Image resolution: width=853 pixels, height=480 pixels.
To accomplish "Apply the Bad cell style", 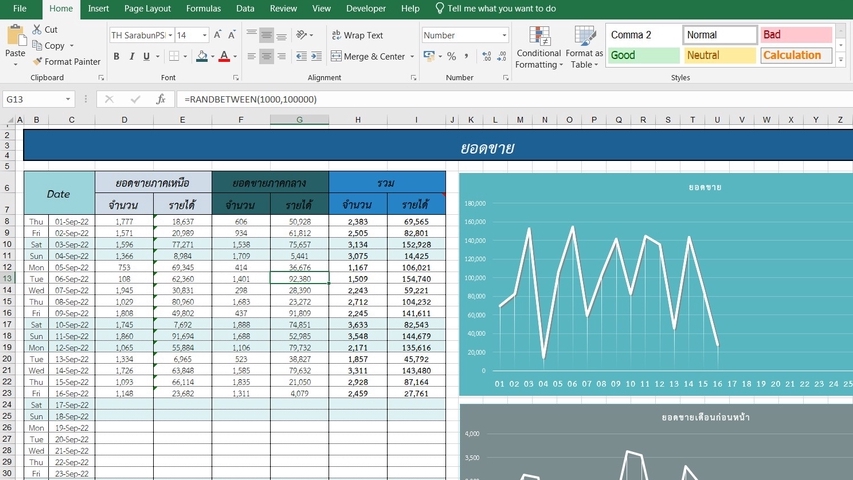I will (796, 35).
